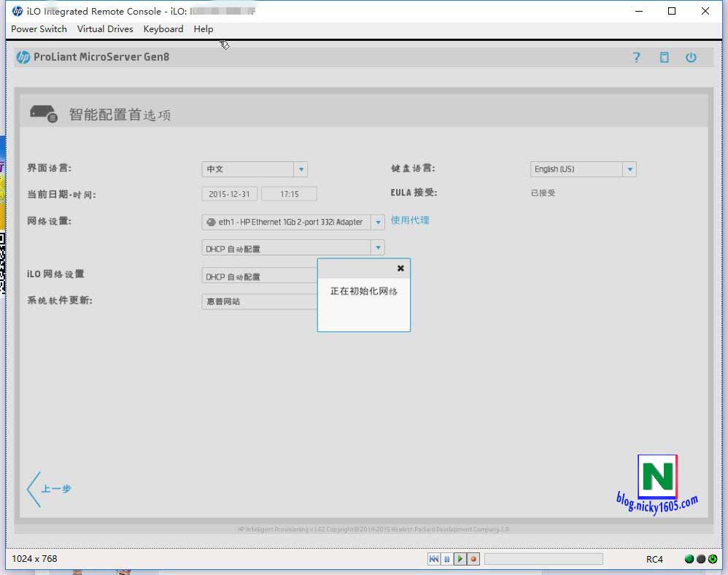Open the Power Switch menu
728x575 pixels.
pos(39,28)
